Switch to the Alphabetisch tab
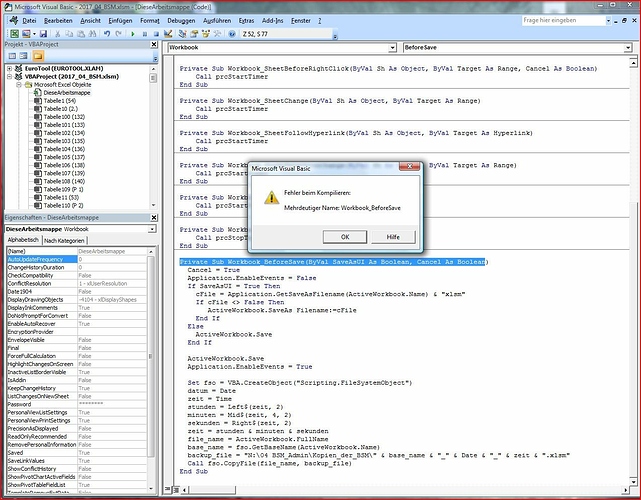 23,240
